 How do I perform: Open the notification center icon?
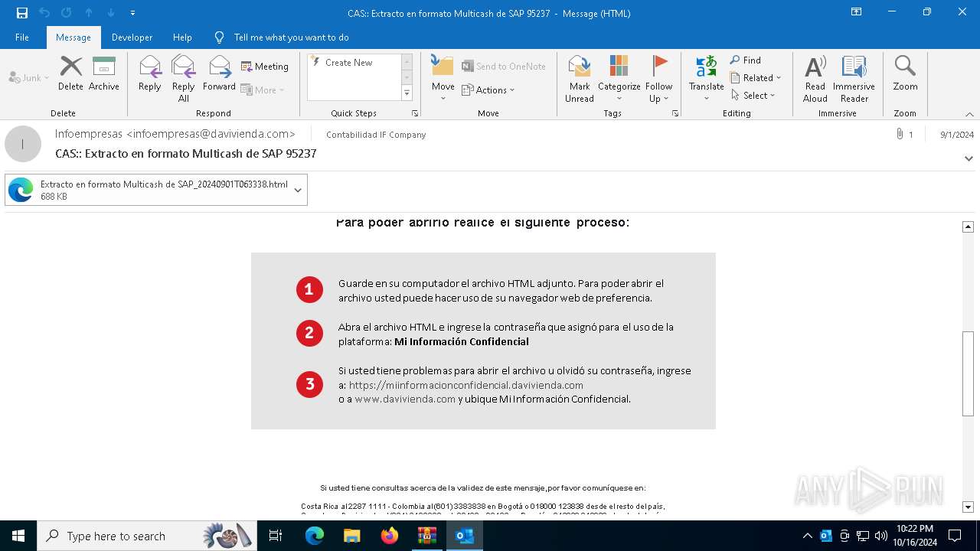955,536
